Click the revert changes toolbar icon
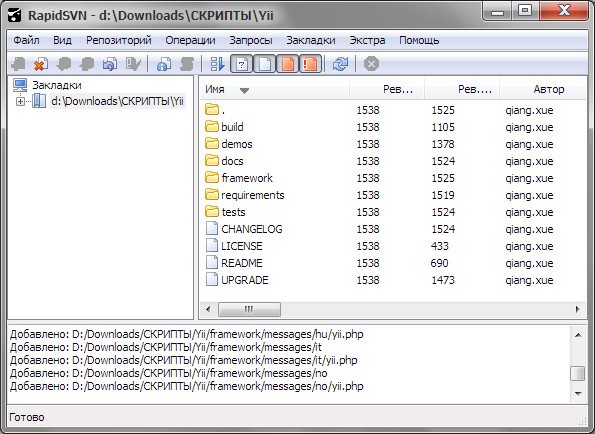Image resolution: width=595 pixels, height=434 pixels. point(110,64)
